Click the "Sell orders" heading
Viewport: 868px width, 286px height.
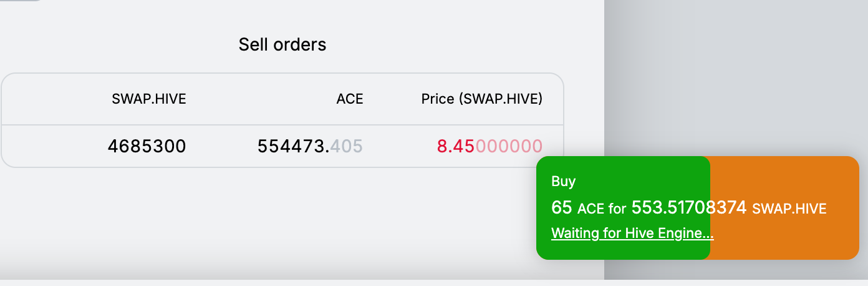[x=282, y=44]
